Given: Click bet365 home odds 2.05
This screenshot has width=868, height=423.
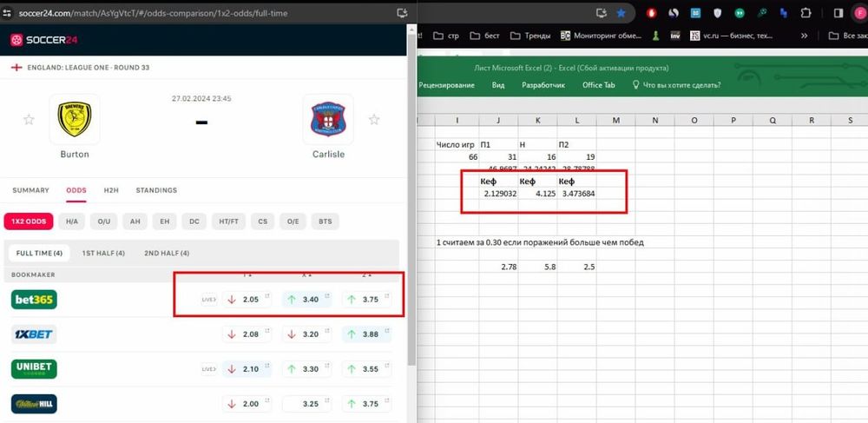Looking at the screenshot, I should tap(247, 300).
